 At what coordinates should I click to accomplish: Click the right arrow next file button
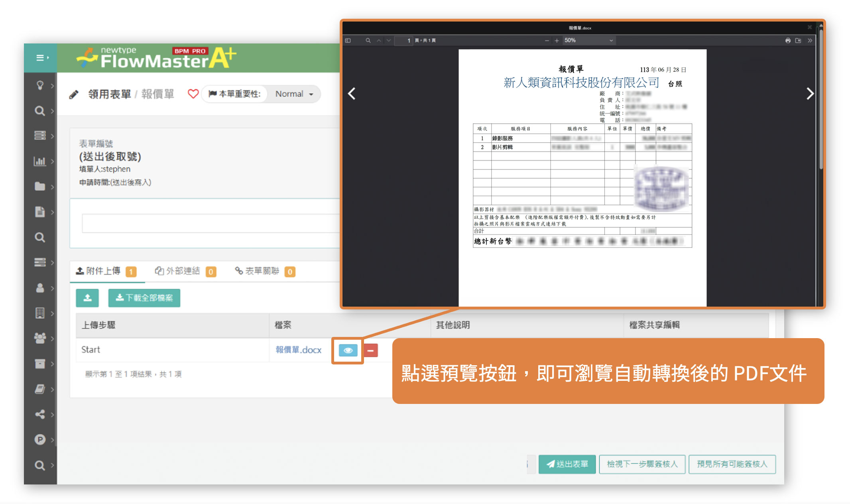point(810,94)
